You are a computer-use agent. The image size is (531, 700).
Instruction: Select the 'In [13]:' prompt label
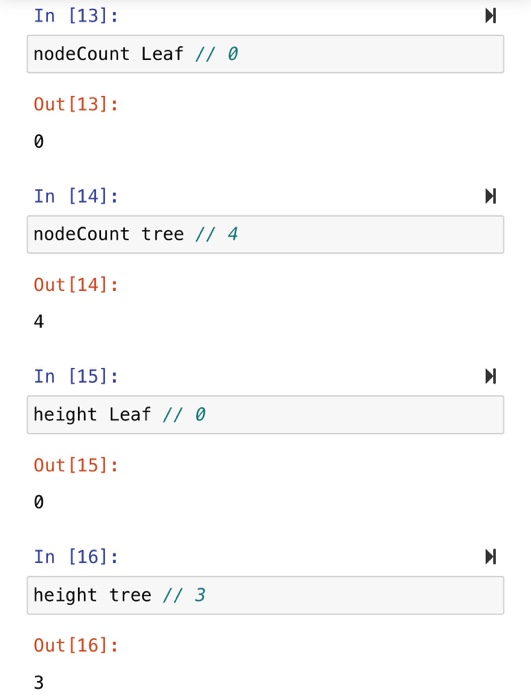(76, 16)
